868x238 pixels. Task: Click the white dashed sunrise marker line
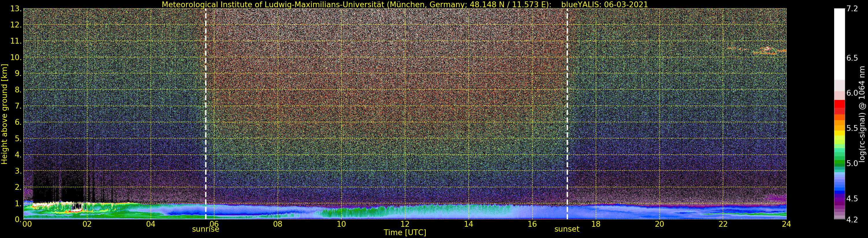pyautogui.click(x=206, y=114)
